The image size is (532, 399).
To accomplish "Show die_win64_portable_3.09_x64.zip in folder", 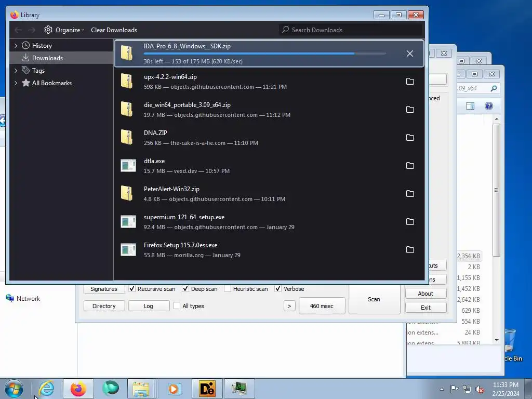I will [410, 110].
